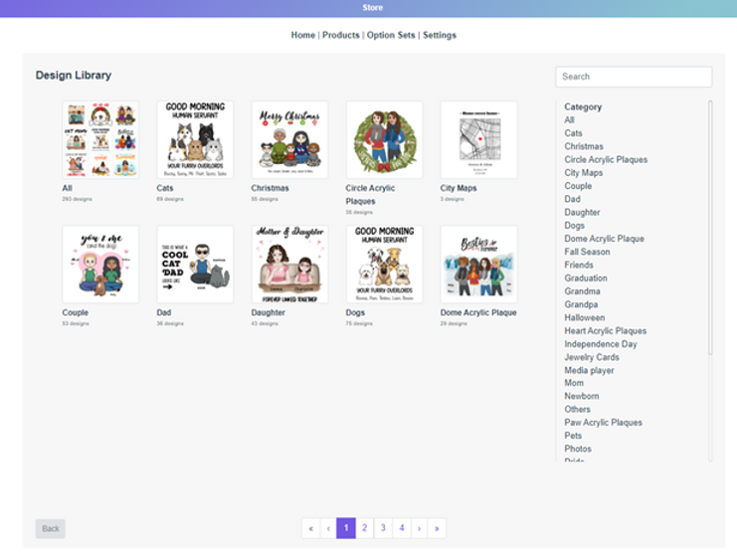Open the City Maps thumbnail
Screen dimensions: 737x560
479,139
